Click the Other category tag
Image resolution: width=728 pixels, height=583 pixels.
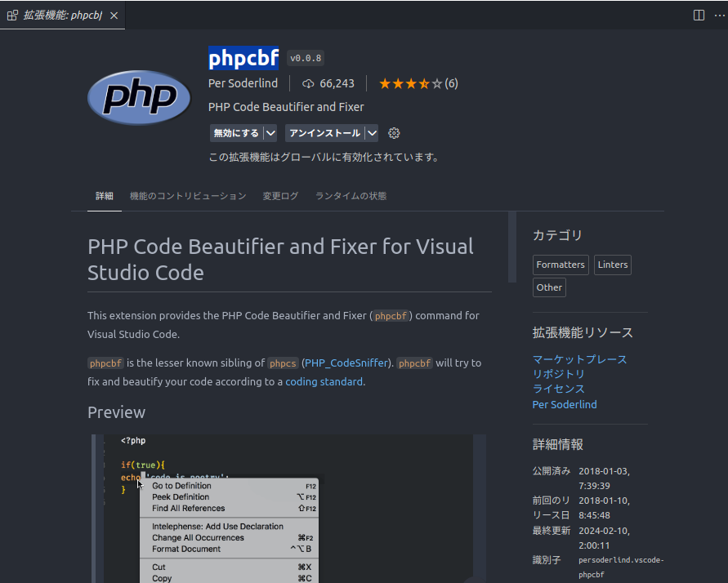549,287
